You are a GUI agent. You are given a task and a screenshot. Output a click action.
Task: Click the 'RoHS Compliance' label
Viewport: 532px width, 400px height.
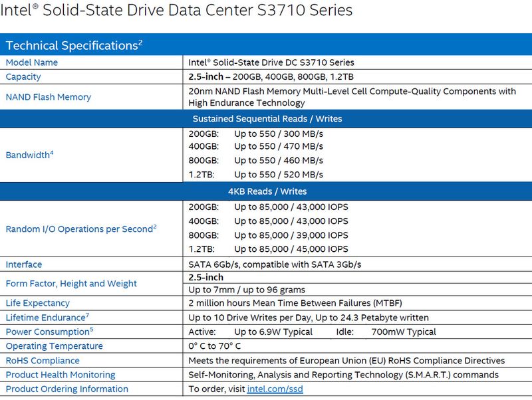coord(43,361)
